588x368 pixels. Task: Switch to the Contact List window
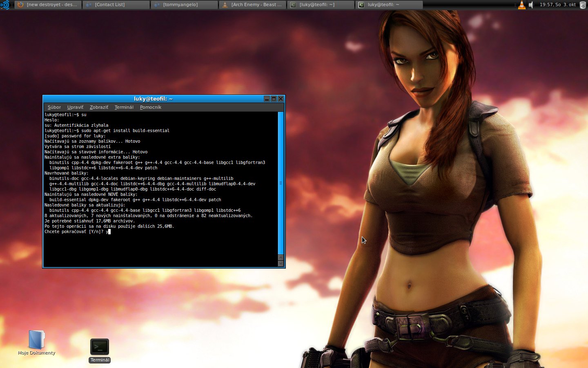(x=116, y=5)
